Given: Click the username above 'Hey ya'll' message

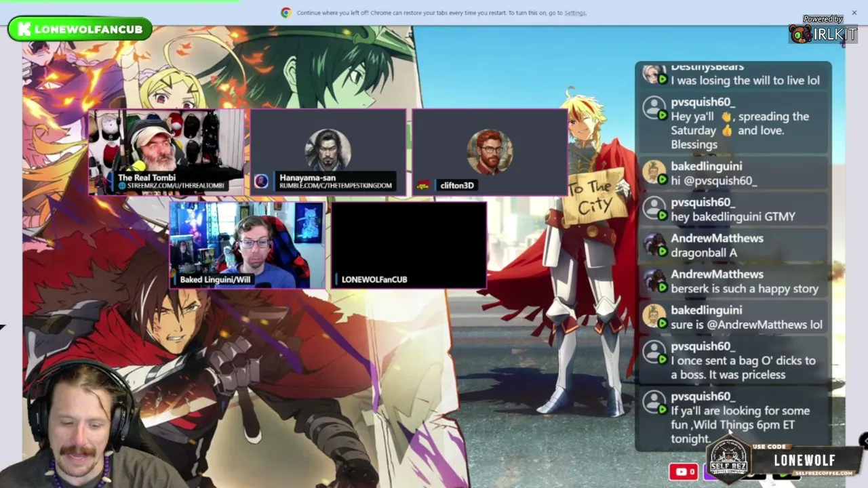Looking at the screenshot, I should coord(703,102).
